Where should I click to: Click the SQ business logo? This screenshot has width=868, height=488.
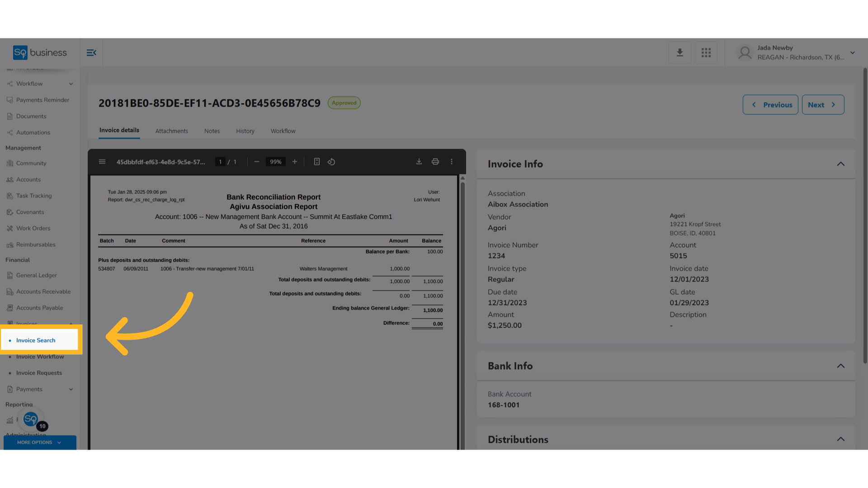click(40, 53)
